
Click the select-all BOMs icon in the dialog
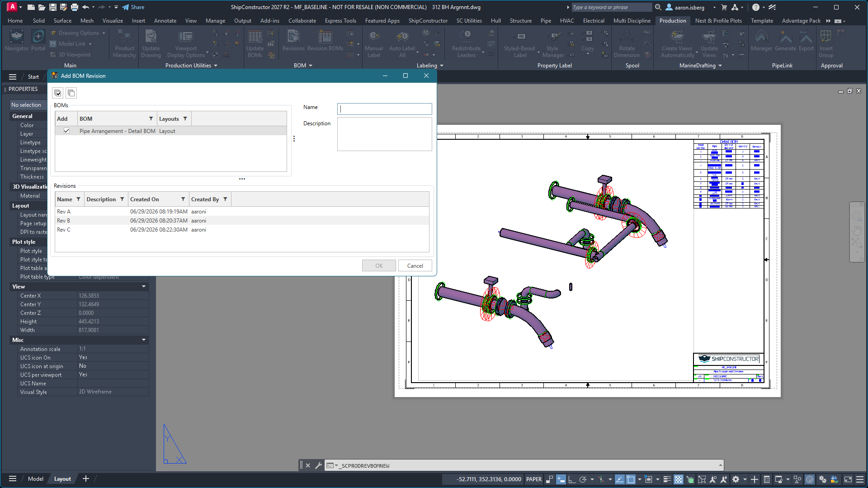58,93
